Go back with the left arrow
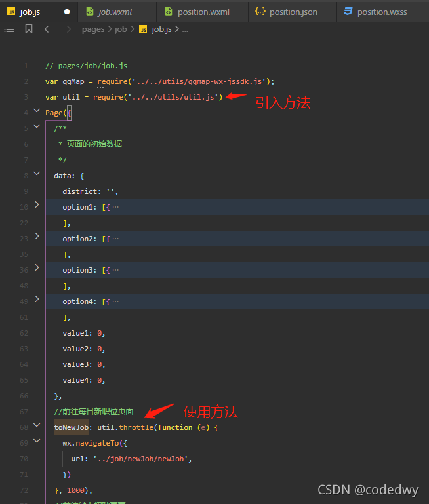 [x=49, y=29]
